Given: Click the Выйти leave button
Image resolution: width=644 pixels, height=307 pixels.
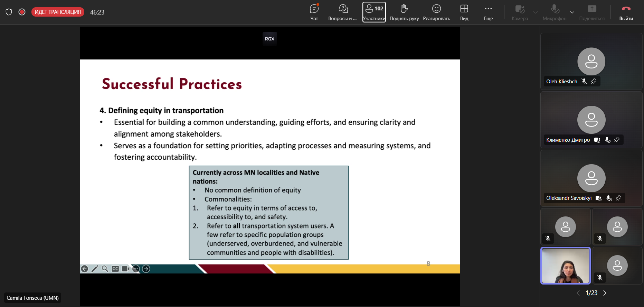Looking at the screenshot, I should pyautogui.click(x=626, y=12).
